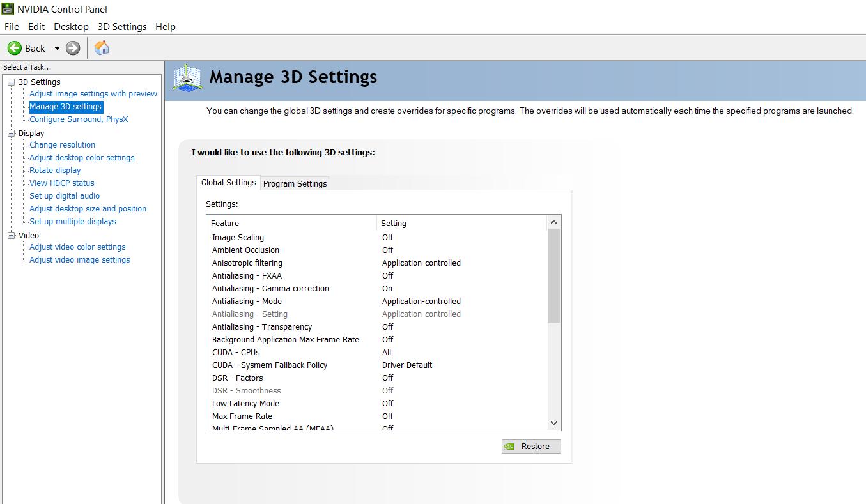866x504 pixels.
Task: Open the 3D Settings menu
Action: click(x=122, y=27)
